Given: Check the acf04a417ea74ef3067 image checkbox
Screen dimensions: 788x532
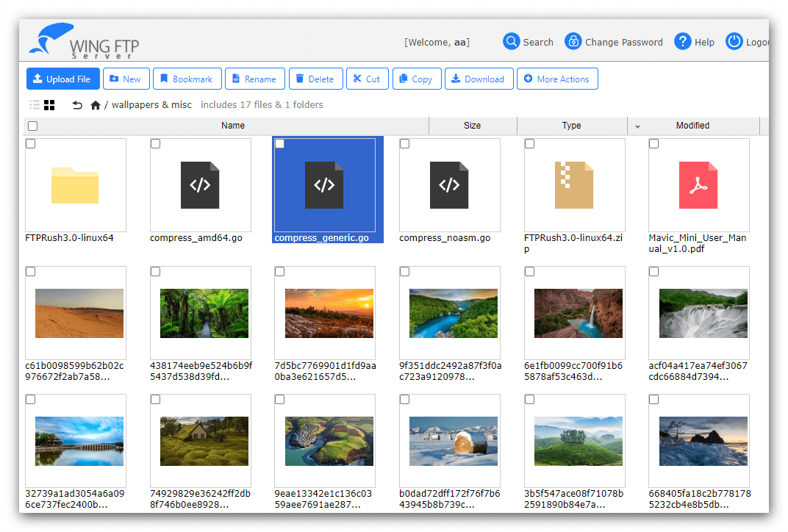Looking at the screenshot, I should click(x=653, y=271).
